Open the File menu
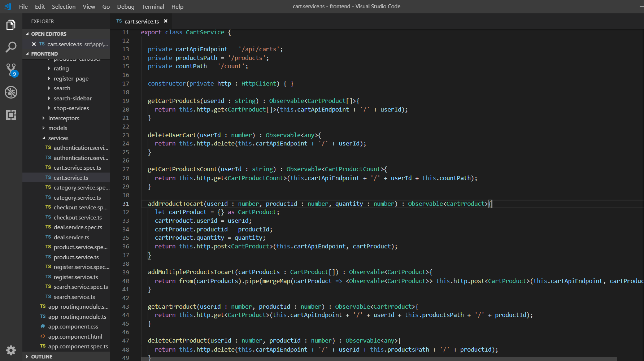The height and width of the screenshot is (361, 644). 23,6
